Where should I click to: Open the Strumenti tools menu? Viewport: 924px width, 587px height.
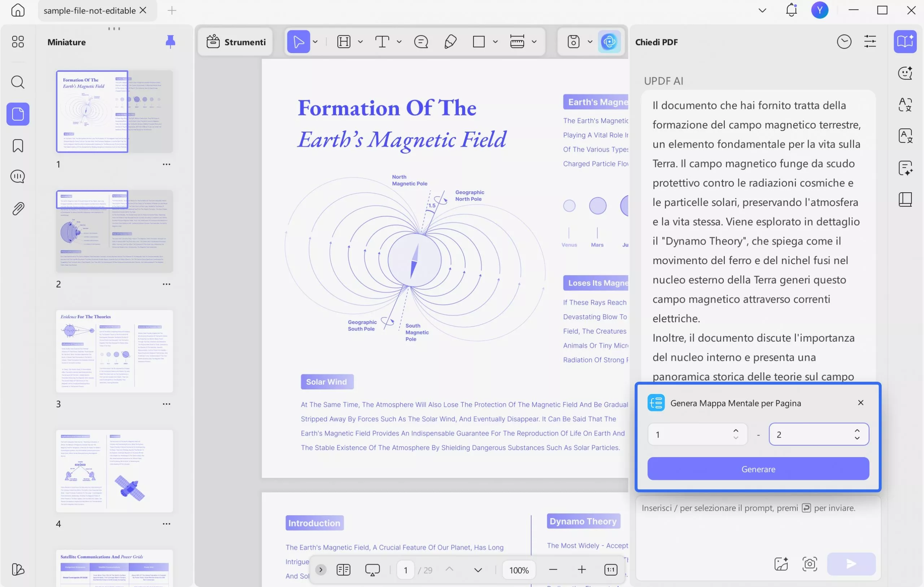(x=236, y=41)
